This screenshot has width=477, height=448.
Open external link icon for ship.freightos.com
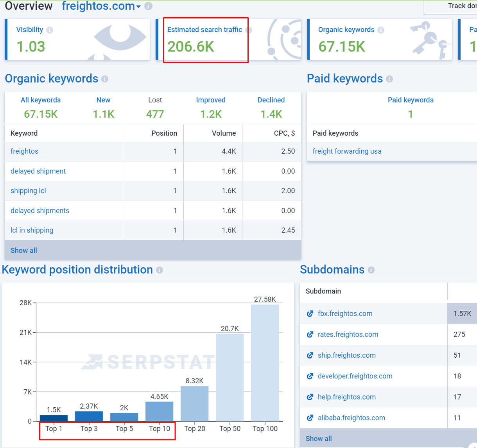point(310,355)
